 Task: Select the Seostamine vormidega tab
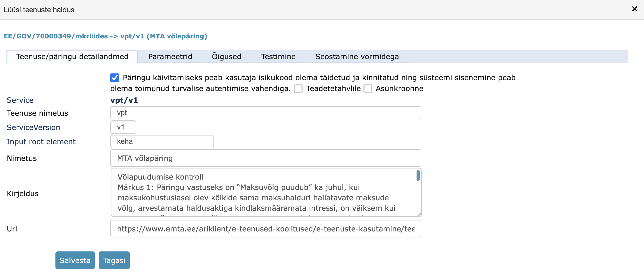pyautogui.click(x=357, y=57)
